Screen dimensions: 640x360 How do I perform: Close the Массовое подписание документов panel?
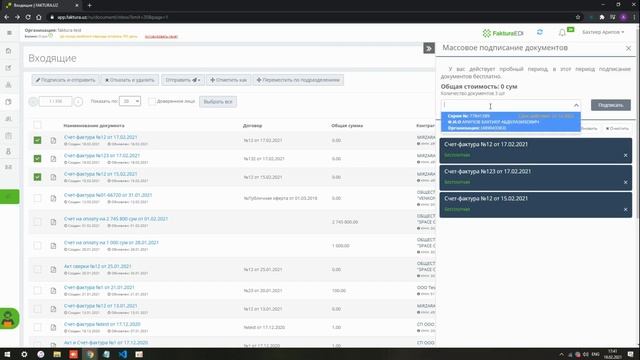(628, 48)
